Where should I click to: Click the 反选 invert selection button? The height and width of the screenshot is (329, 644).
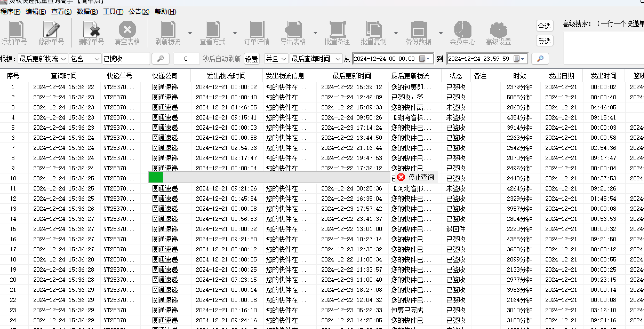pyautogui.click(x=544, y=41)
